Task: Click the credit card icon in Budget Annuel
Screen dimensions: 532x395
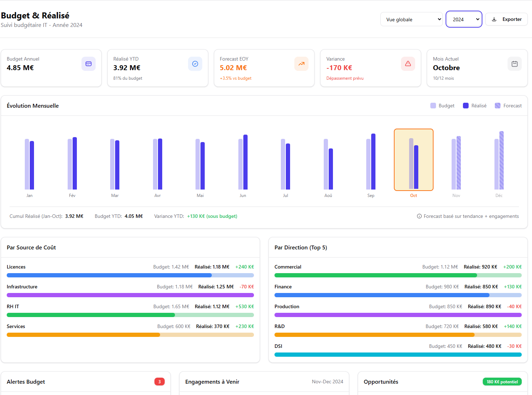Action: coord(89,64)
